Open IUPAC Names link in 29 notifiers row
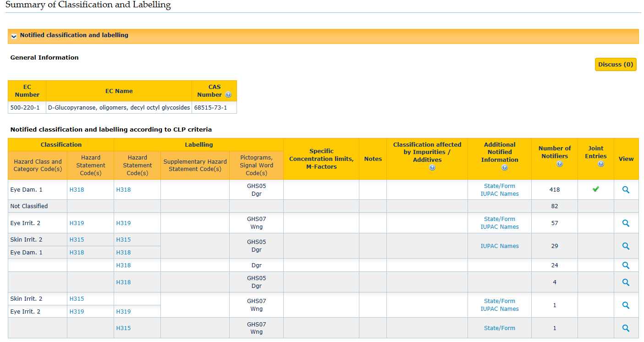The width and height of the screenshot is (644, 342). (500, 246)
